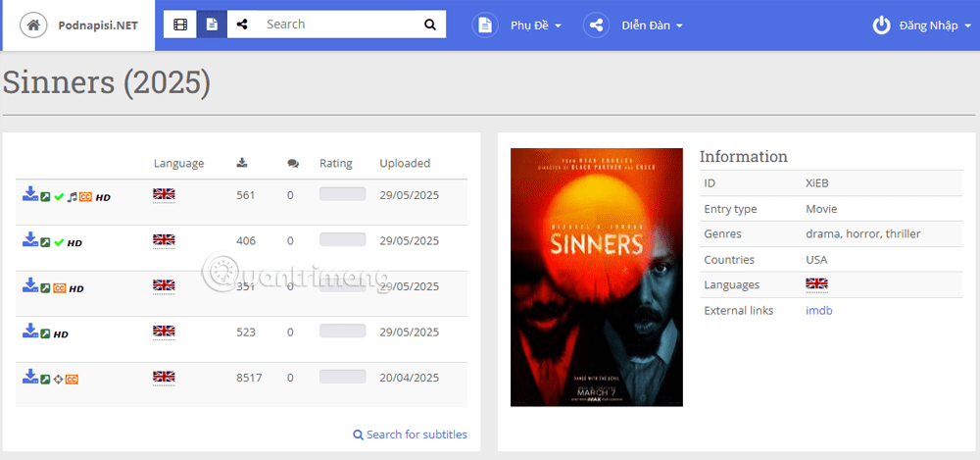Screen dimensions: 980x460
Task: Download the subtitle with 351 downloads
Action: pos(30,285)
